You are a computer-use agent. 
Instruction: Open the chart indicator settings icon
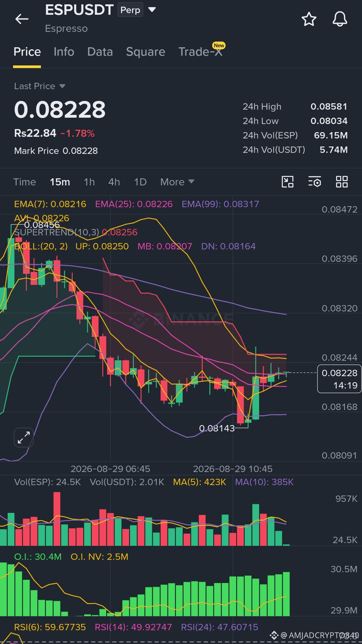click(315, 182)
